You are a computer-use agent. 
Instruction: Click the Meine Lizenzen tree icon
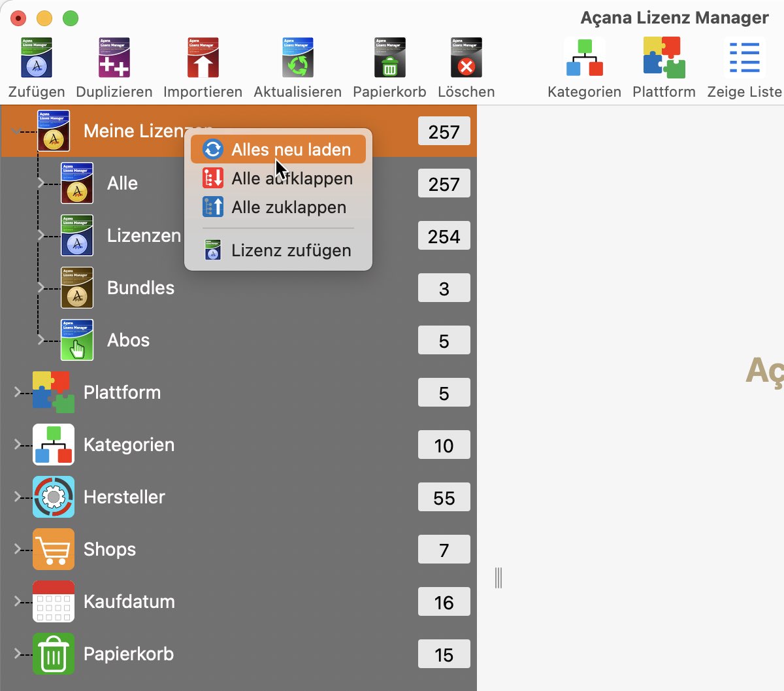tap(54, 131)
